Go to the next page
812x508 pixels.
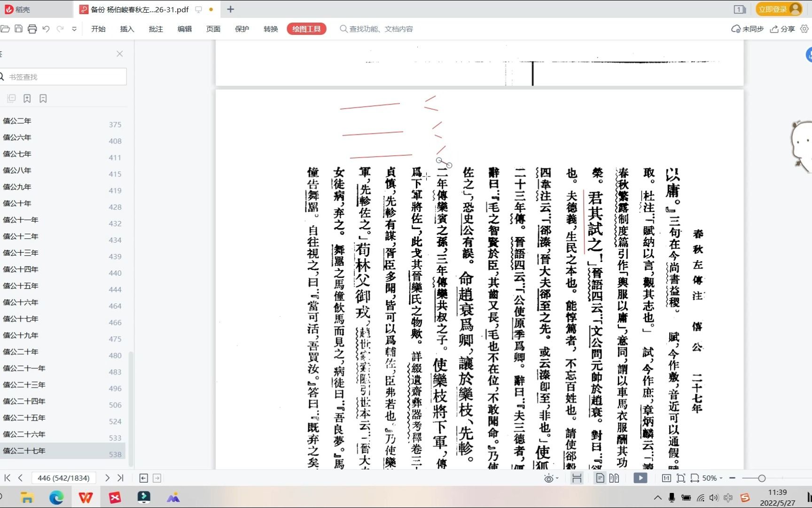tap(107, 478)
